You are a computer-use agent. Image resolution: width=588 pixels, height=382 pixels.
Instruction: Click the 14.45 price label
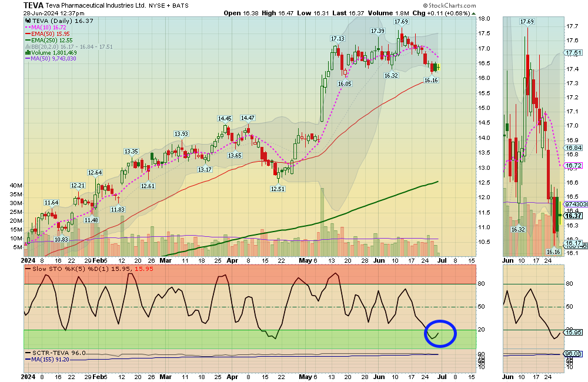point(225,118)
